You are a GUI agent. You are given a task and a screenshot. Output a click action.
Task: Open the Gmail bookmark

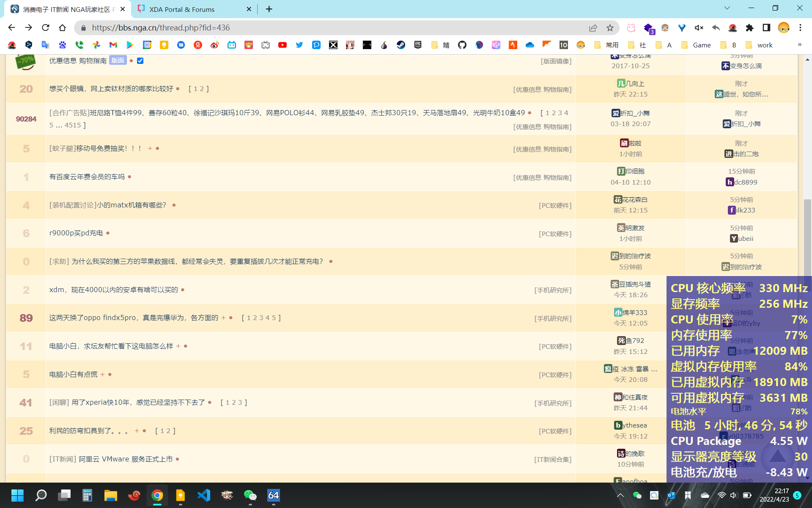pyautogui.click(x=113, y=45)
